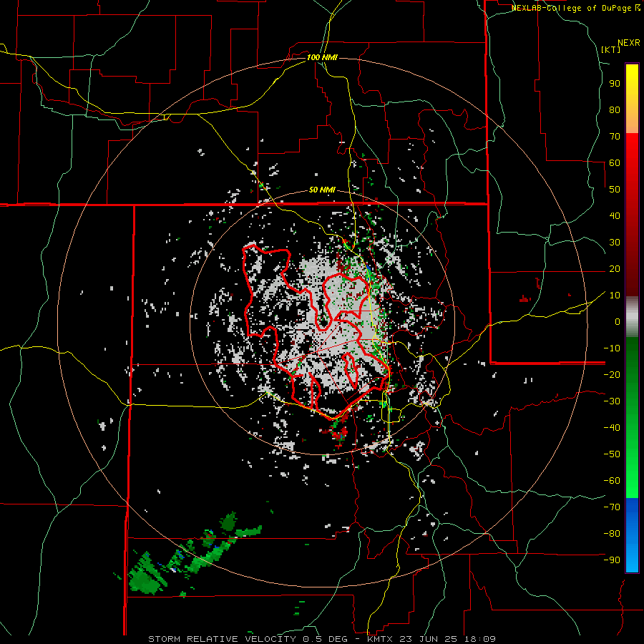Click the 70 value on the velocity scale
The width and height of the screenshot is (644, 644).
615,137
